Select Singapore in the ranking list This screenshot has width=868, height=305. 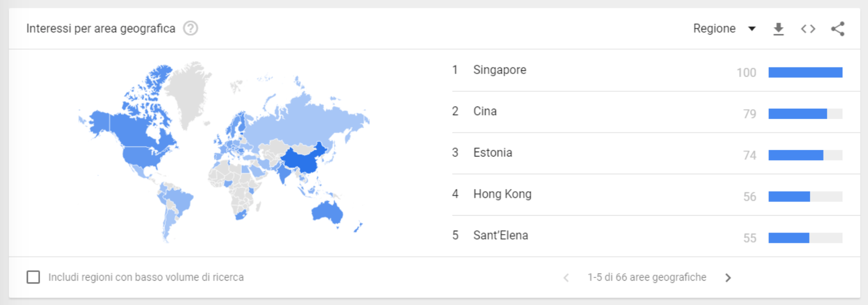coord(499,70)
